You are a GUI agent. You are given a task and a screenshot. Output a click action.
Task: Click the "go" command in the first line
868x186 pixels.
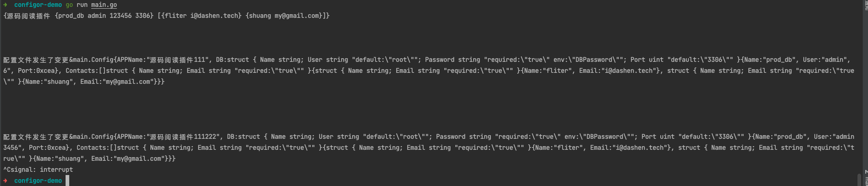pyautogui.click(x=69, y=5)
